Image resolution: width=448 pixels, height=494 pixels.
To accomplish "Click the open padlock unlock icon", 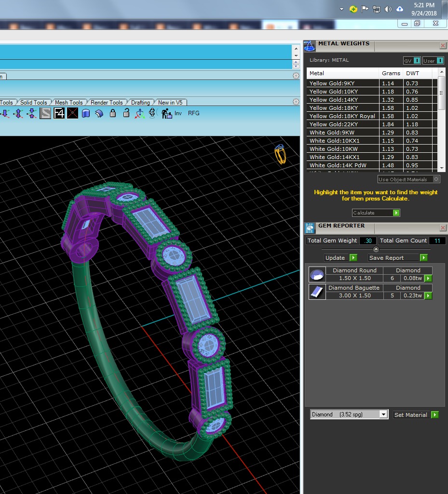I will tap(126, 113).
